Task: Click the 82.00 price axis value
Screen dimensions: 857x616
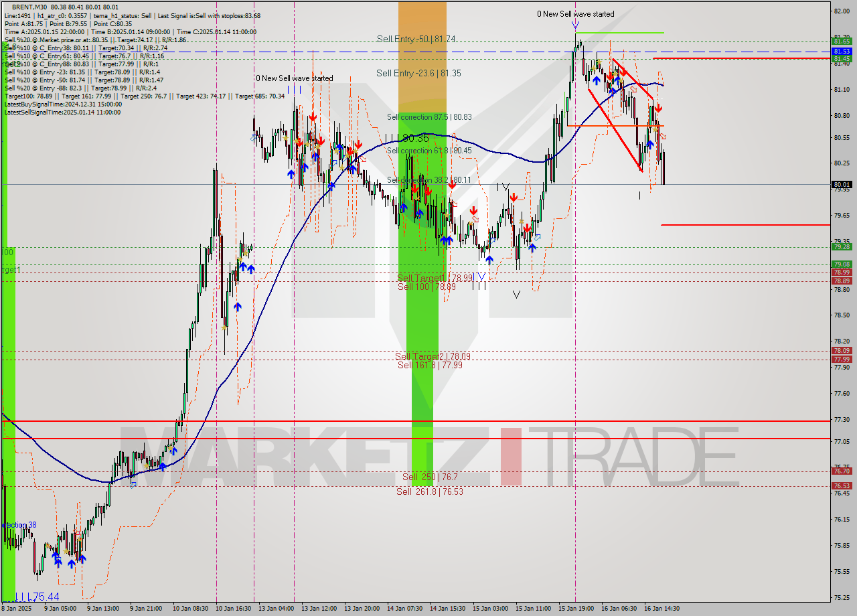Action: (842, 11)
